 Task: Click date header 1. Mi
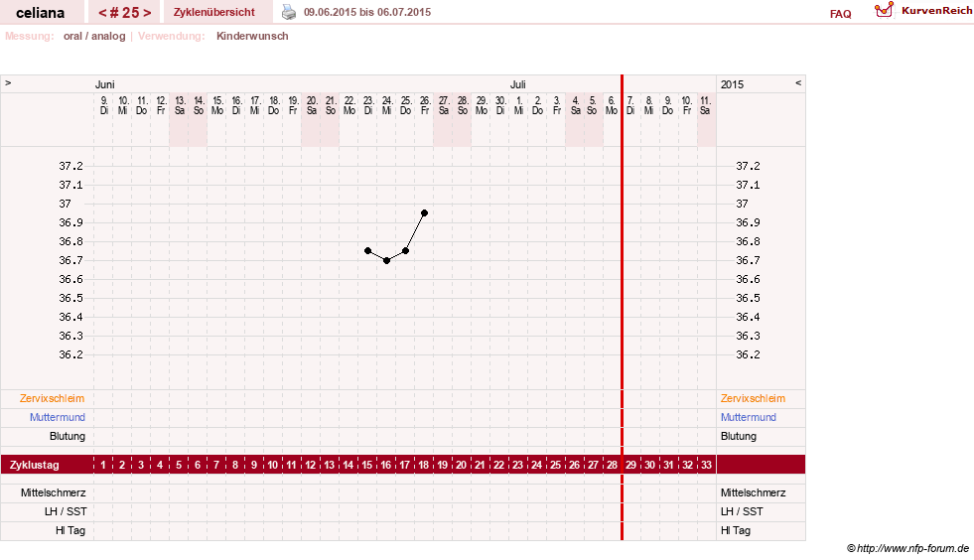point(518,105)
